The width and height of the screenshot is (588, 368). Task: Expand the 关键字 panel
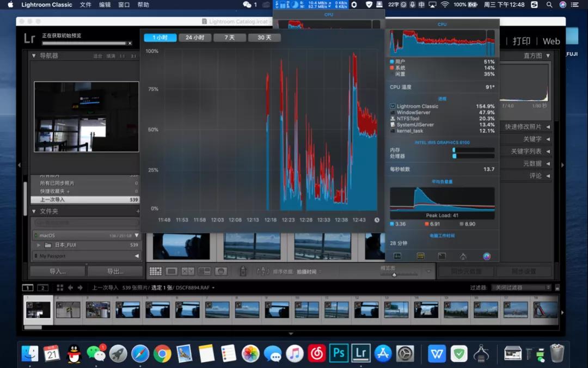(x=548, y=139)
